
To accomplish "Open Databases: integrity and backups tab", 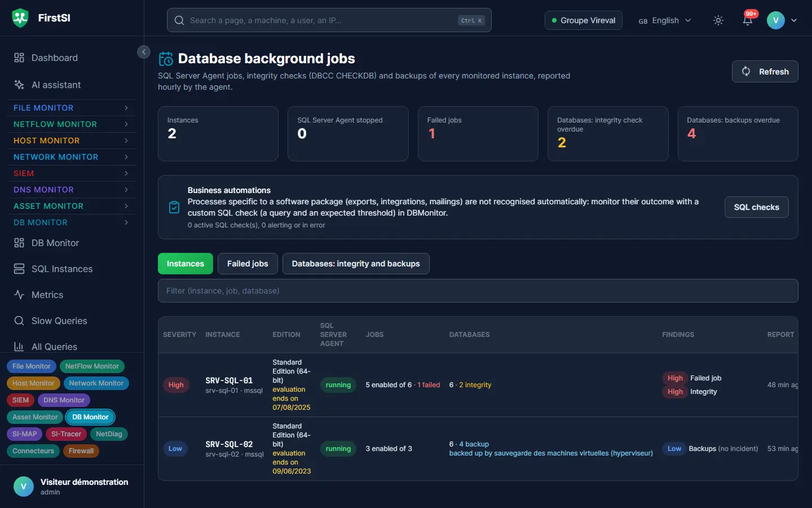I will point(356,264).
